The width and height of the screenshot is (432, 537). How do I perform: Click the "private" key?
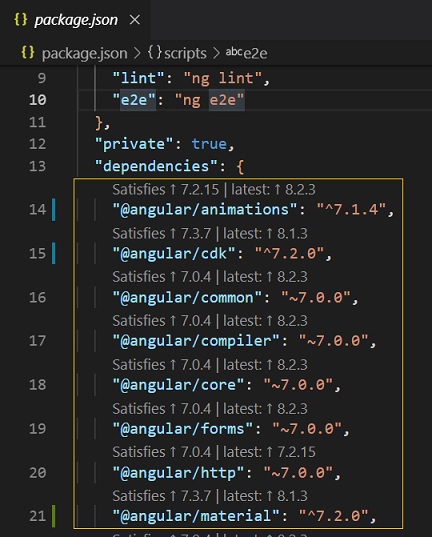(x=134, y=144)
